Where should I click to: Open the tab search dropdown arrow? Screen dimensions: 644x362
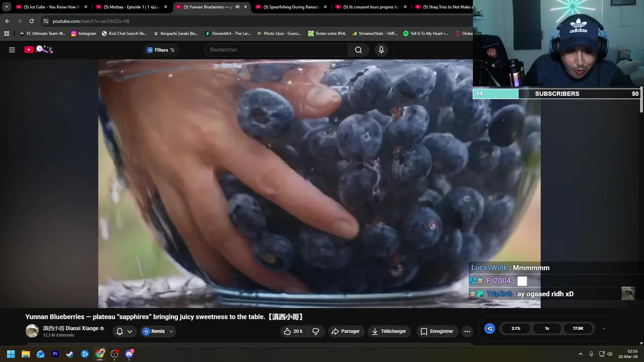pyautogui.click(x=7, y=7)
